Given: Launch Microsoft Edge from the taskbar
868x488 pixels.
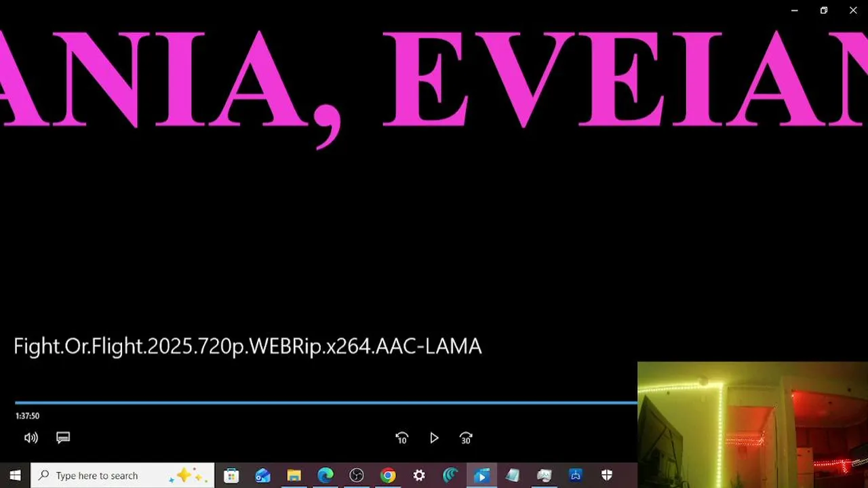Looking at the screenshot, I should [x=325, y=475].
